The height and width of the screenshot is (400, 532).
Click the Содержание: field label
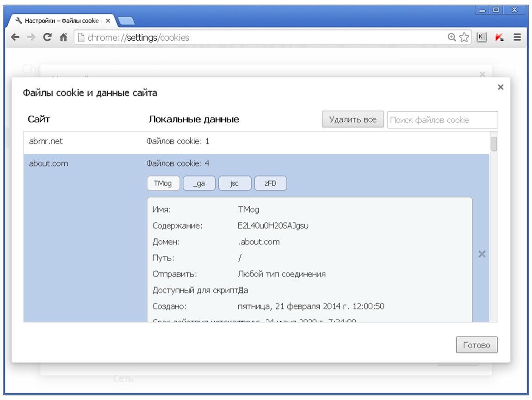point(177,226)
